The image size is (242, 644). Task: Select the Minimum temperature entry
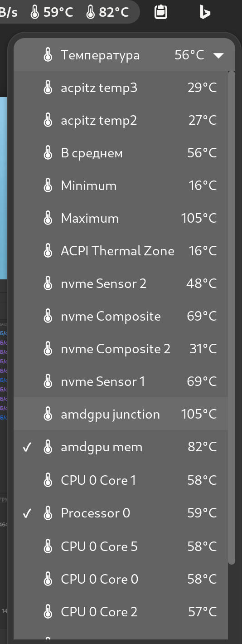pyautogui.click(x=121, y=185)
